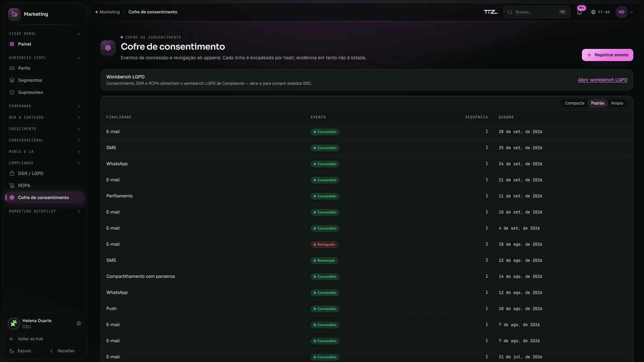The width and height of the screenshot is (644, 362).
Task: Click Recolher to collapse sidebar
Action: tap(62, 351)
